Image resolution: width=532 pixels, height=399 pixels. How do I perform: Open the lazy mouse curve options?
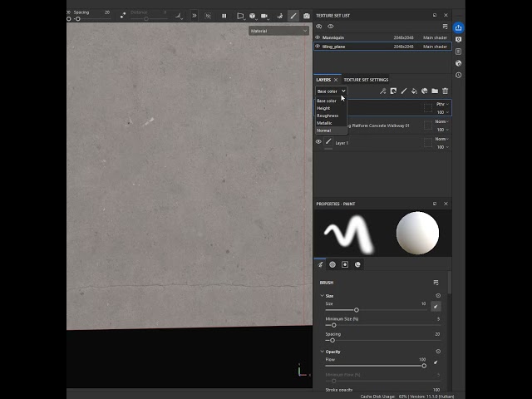(x=179, y=16)
